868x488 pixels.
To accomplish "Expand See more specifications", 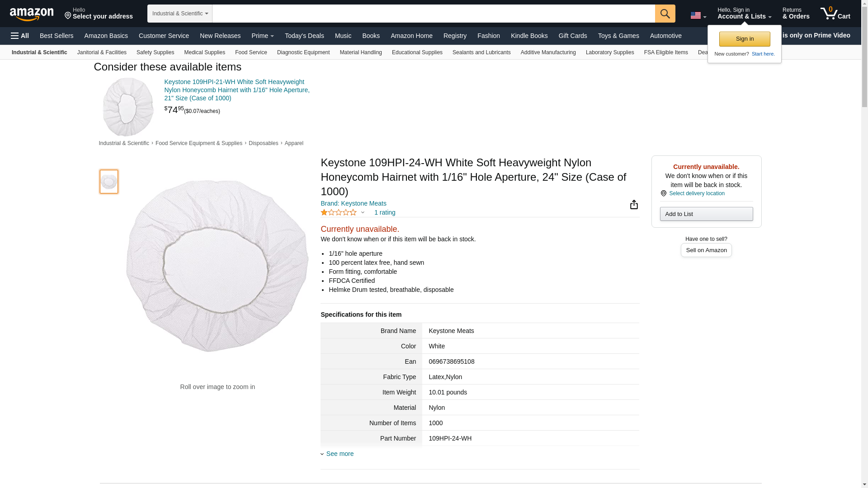I will (x=340, y=454).
